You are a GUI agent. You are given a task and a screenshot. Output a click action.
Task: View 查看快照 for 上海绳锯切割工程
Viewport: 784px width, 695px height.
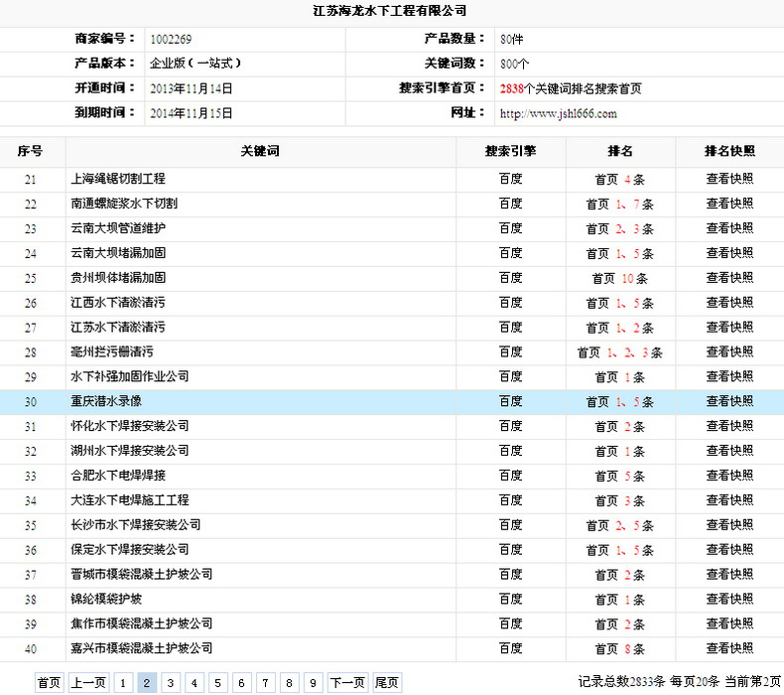click(x=729, y=179)
